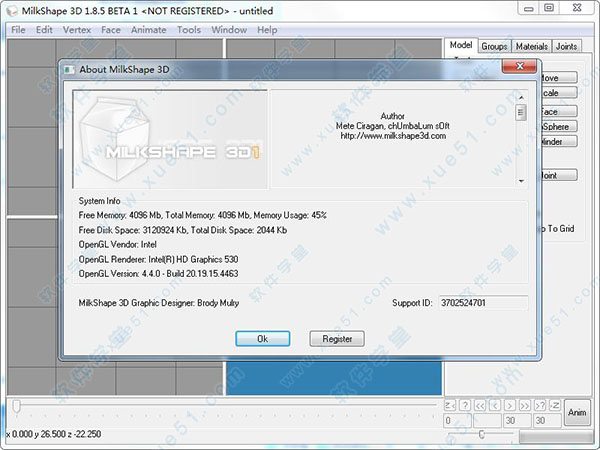Image resolution: width=600 pixels, height=450 pixels.
Task: Click the Register button
Action: pyautogui.click(x=337, y=339)
